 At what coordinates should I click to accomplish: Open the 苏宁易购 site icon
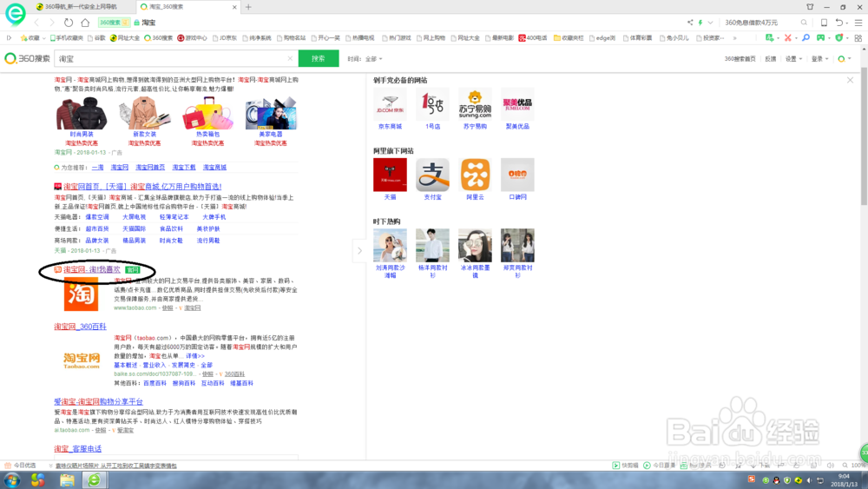[475, 104]
